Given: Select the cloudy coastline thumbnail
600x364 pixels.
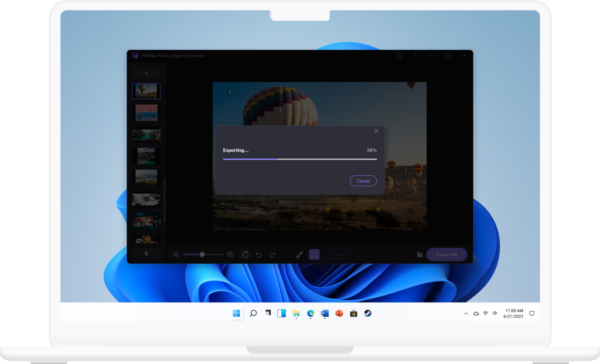Looking at the screenshot, I should 146,177.
